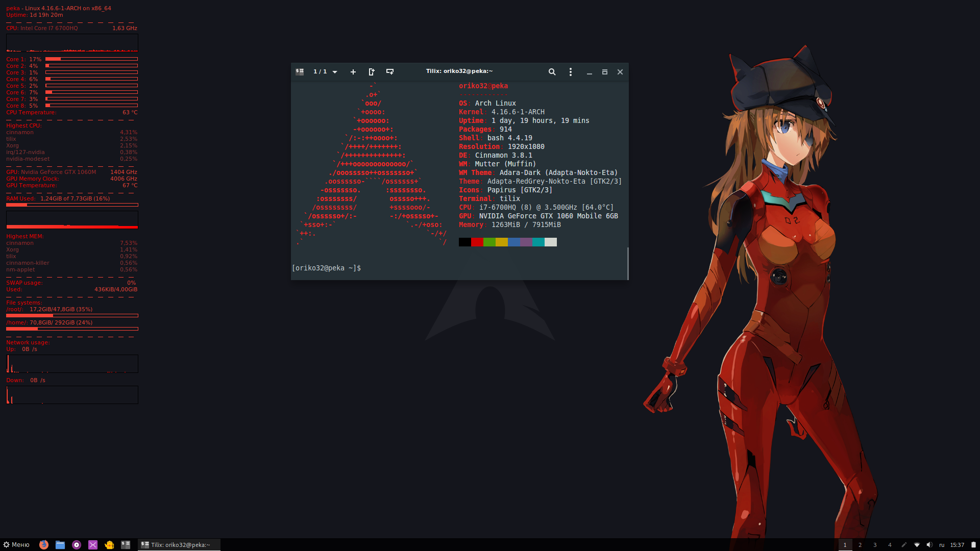Click the blue color block in neofetch output

[x=514, y=242]
